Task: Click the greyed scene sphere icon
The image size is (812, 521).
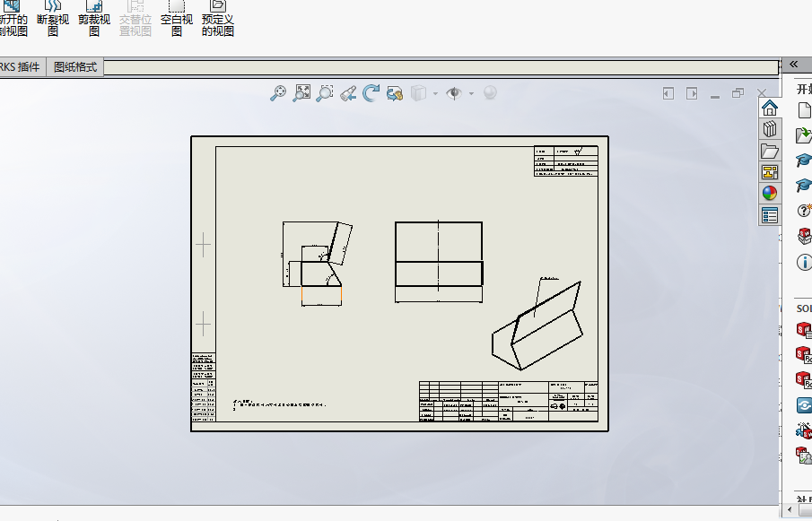Action: point(490,92)
